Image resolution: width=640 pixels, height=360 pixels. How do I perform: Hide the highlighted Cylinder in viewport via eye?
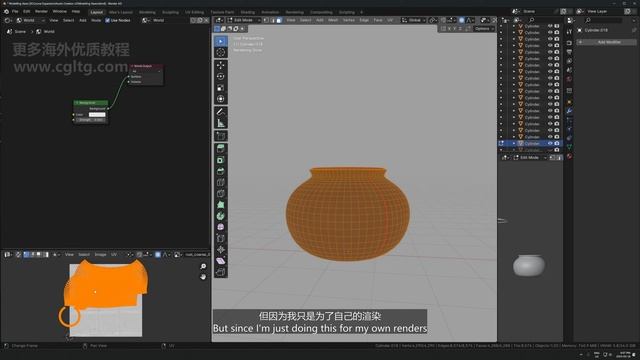tap(550, 143)
